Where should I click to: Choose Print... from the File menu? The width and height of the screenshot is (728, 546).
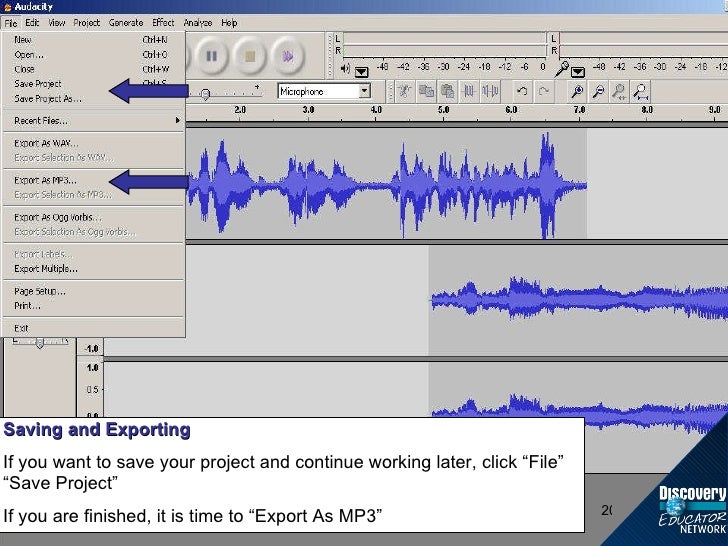click(93, 306)
